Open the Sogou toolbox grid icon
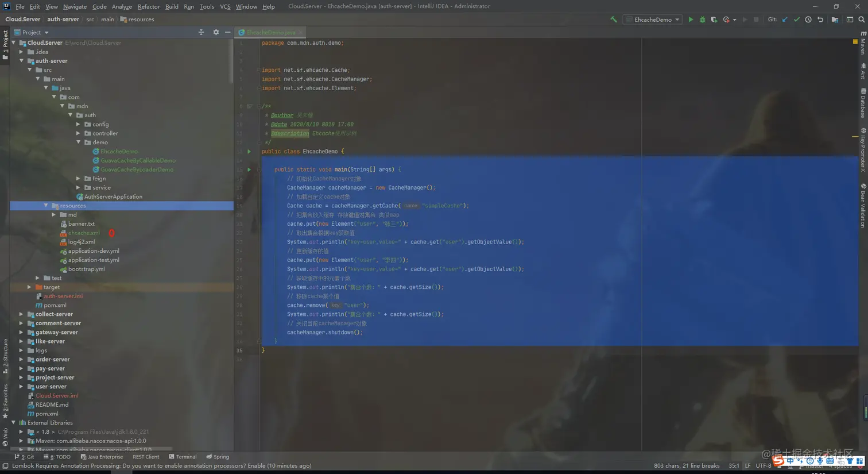The height and width of the screenshot is (474, 868). (x=859, y=461)
